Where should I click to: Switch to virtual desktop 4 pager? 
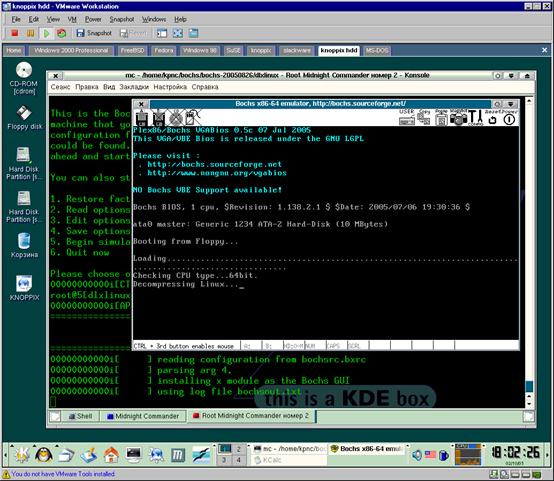click(238, 460)
